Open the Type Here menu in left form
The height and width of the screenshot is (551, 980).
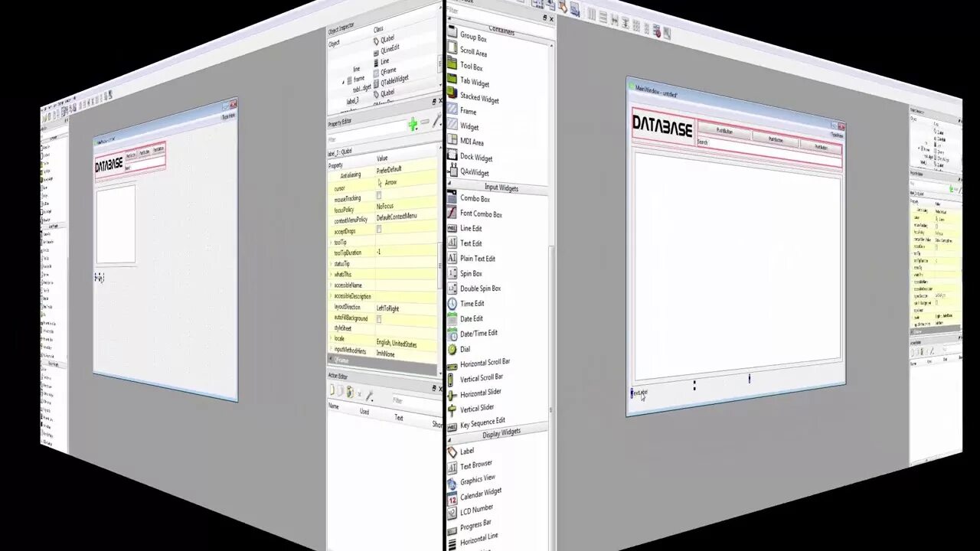coord(229,116)
